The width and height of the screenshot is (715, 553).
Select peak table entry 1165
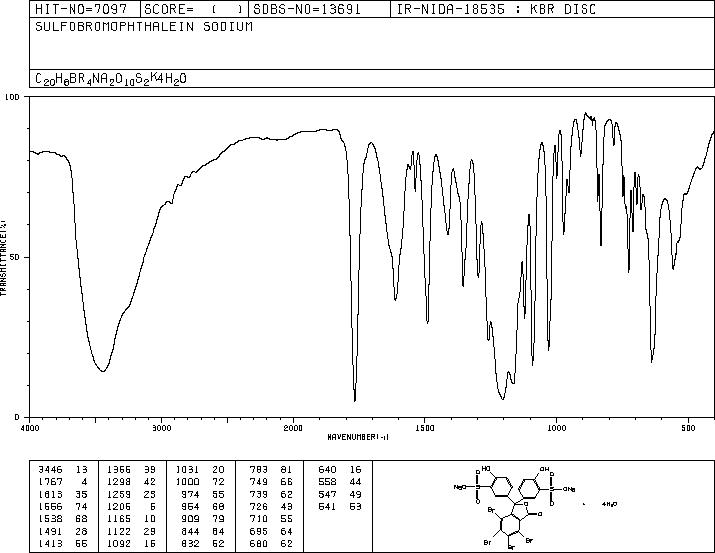[x=131, y=519]
